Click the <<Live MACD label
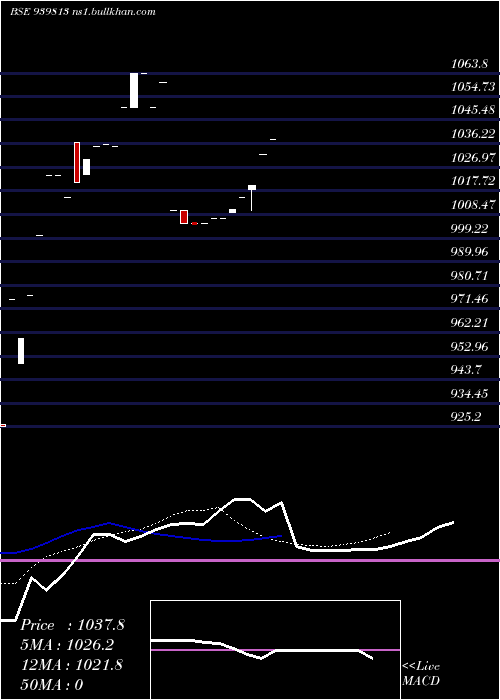Image resolution: width=500 pixels, height=700 pixels. 421,674
